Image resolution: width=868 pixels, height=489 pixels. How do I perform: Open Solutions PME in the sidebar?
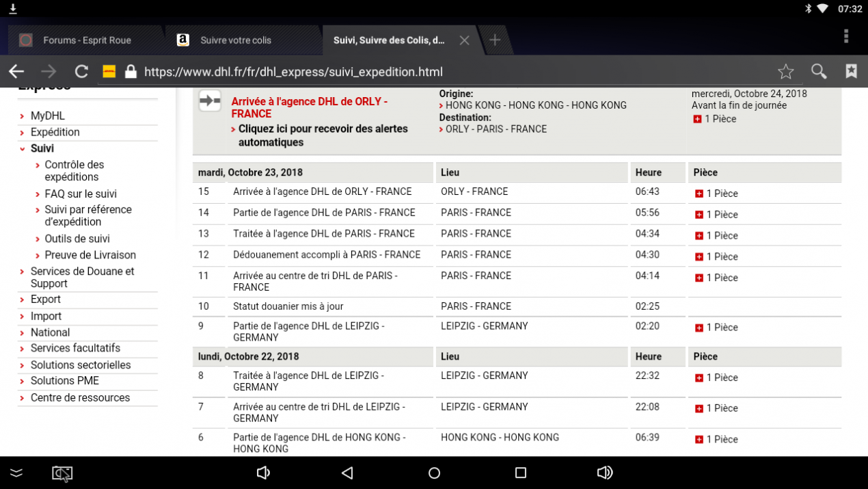(65, 381)
